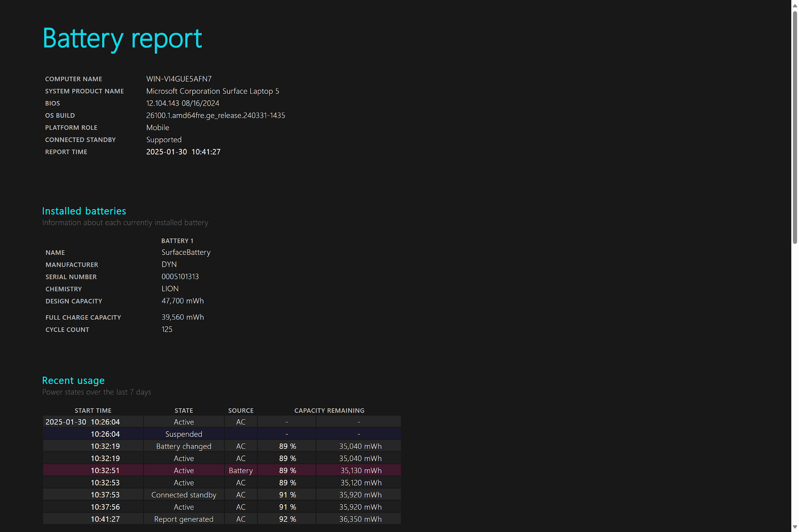Screen dimensions: 799x532
Task: Click the 'DESIGN CAPACITY' label
Action: [x=74, y=301]
